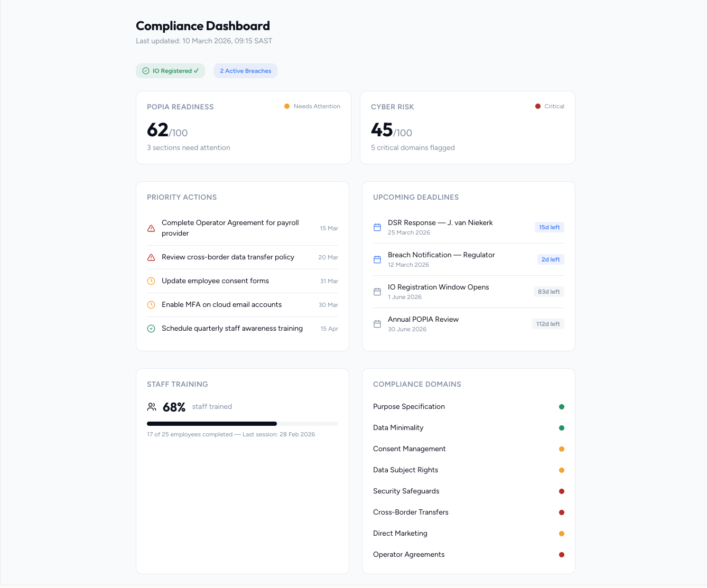Click the 15d left badge
This screenshot has height=588, width=707.
(x=550, y=227)
